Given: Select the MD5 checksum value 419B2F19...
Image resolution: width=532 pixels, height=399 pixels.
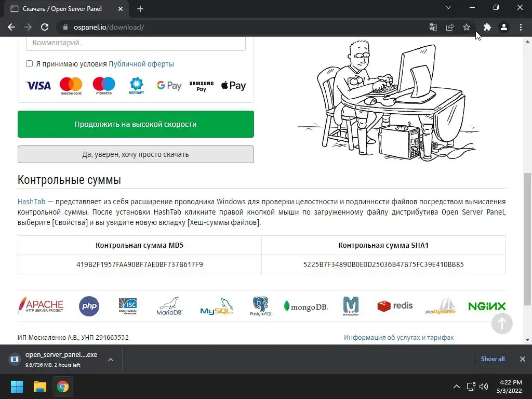Looking at the screenshot, I should 139,264.
